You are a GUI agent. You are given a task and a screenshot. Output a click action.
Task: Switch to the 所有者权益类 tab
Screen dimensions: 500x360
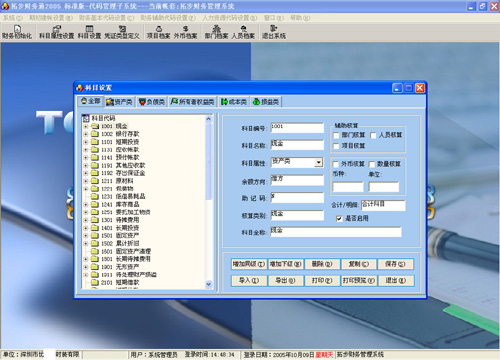[192, 102]
